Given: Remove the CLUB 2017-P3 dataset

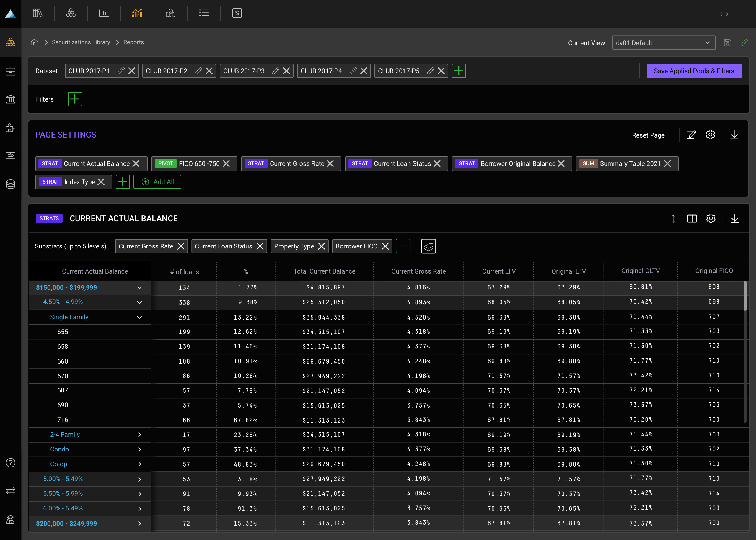Looking at the screenshot, I should tap(286, 71).
